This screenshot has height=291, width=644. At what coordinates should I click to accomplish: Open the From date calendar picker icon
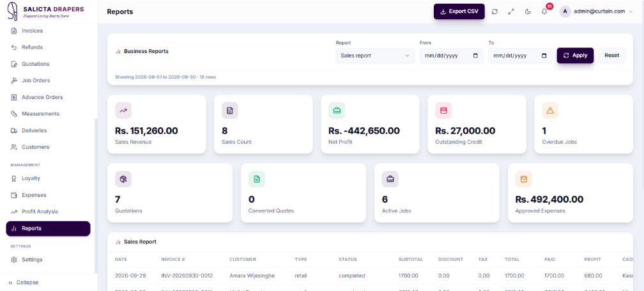475,56
